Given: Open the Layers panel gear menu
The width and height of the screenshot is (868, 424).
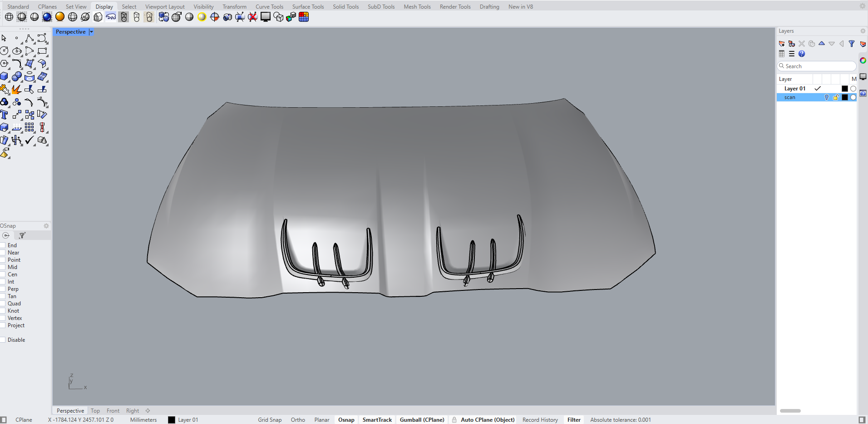Looking at the screenshot, I should 863,31.
